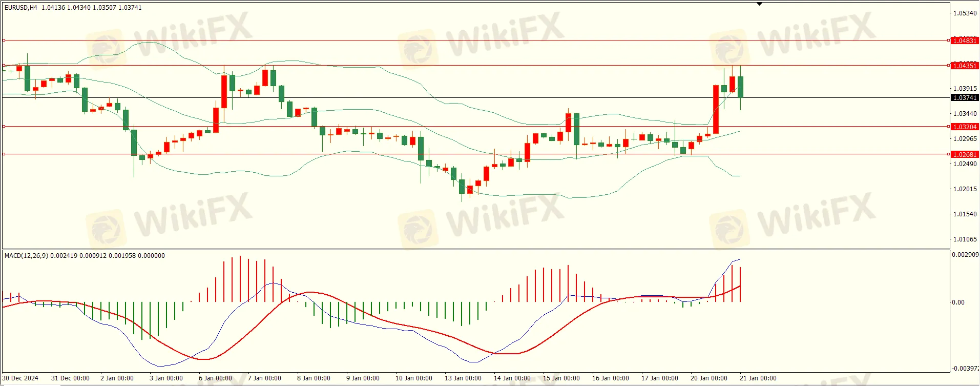Click the EURUSD,H4 symbol title text
The height and width of the screenshot is (386, 980).
click(x=21, y=8)
